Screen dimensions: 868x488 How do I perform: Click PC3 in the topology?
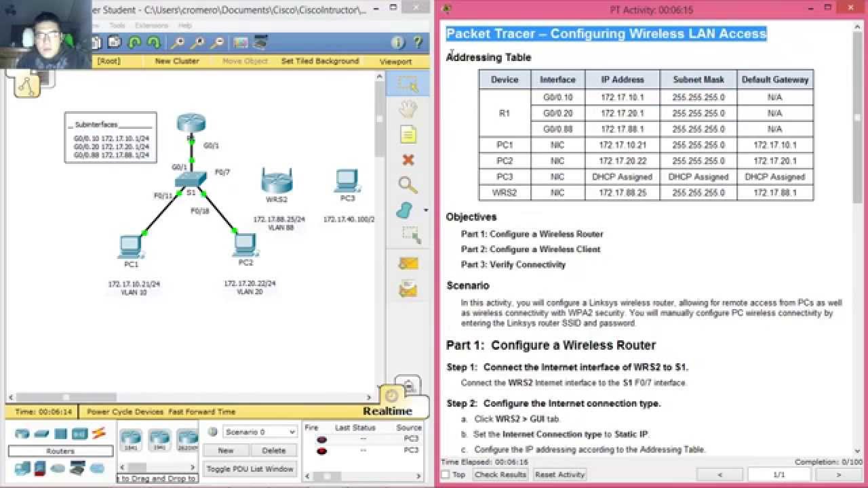[347, 180]
